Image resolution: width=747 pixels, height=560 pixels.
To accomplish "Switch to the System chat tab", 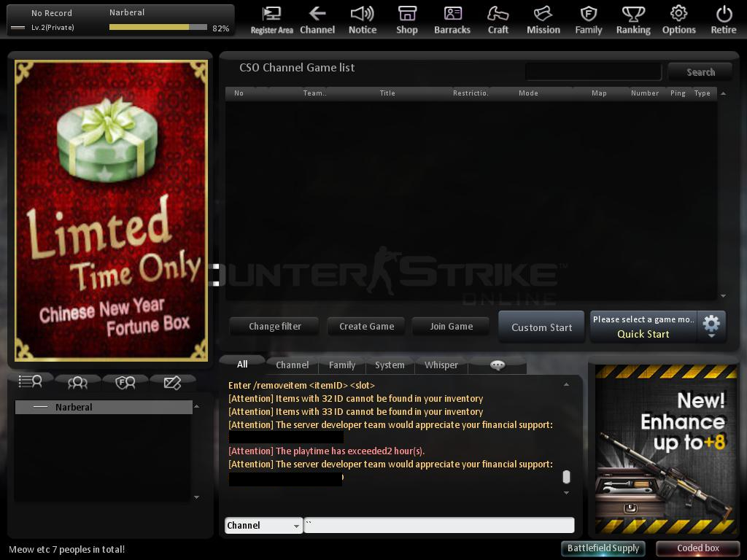I will pyautogui.click(x=390, y=365).
